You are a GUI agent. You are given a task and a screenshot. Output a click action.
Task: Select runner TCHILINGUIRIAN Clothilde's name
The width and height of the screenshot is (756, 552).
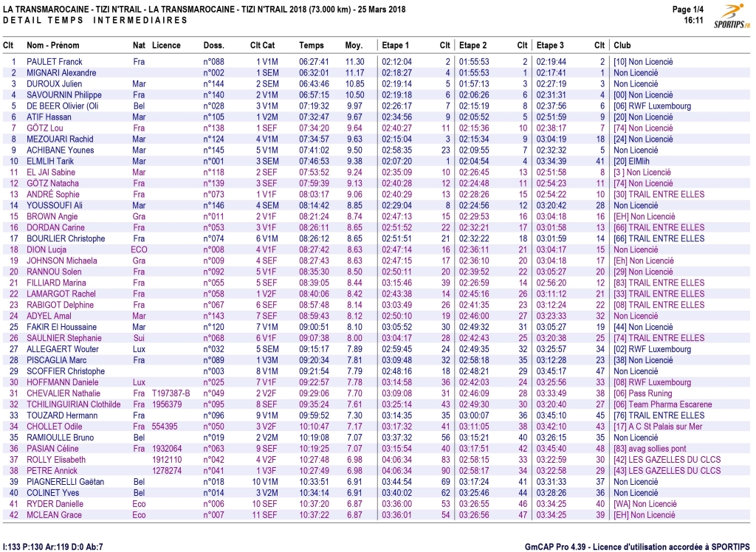point(73,404)
